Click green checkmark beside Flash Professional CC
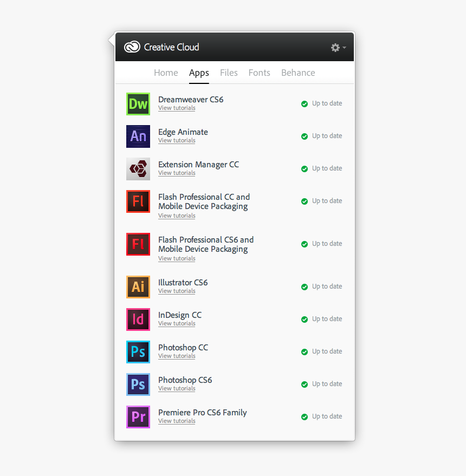The height and width of the screenshot is (476, 466). click(305, 201)
